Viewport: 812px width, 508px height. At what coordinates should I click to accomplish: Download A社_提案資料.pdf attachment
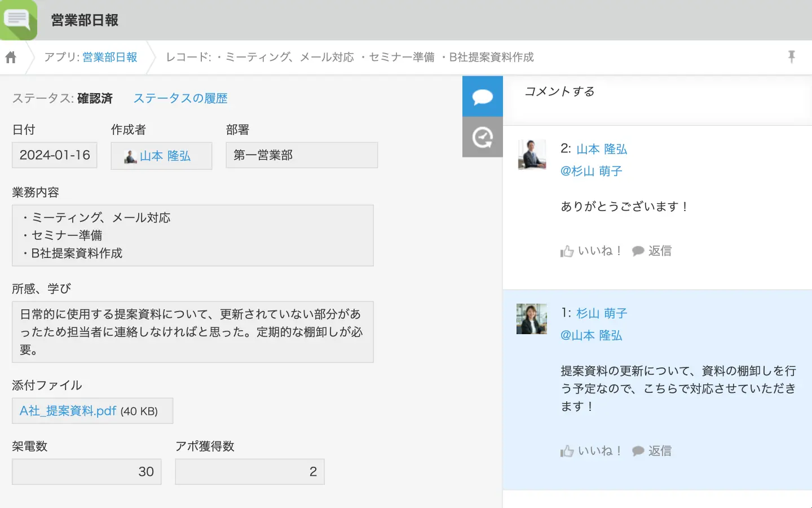[x=68, y=411]
